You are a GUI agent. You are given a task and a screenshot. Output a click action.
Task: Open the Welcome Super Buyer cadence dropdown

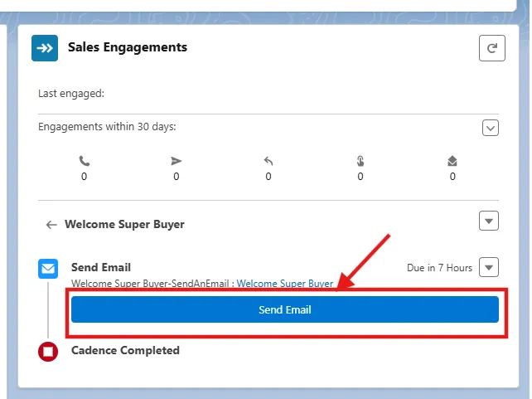(489, 221)
